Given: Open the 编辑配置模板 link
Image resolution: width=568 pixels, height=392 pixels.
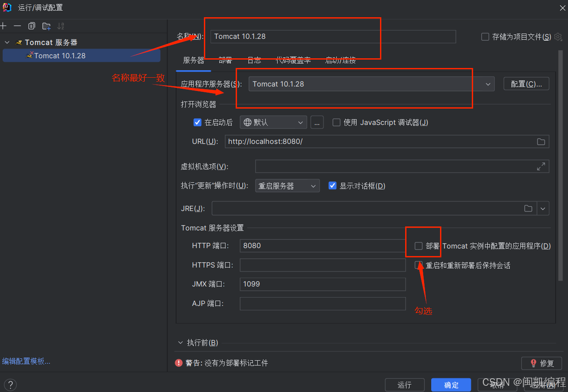Looking at the screenshot, I should click(26, 361).
